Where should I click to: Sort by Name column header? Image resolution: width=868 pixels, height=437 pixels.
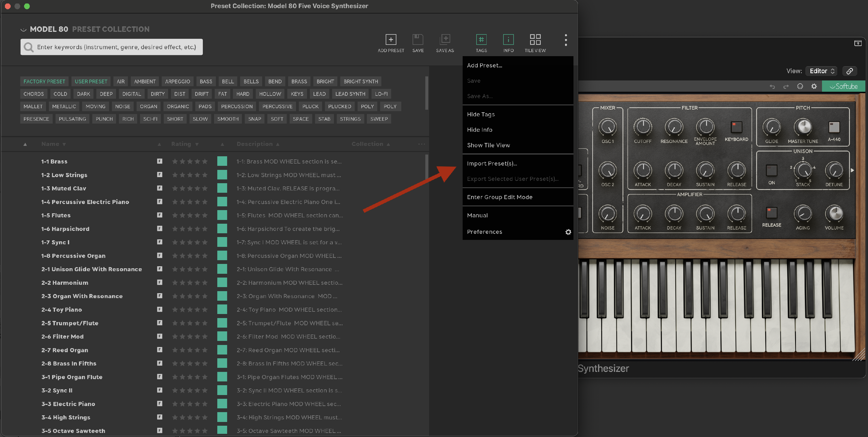coord(54,144)
